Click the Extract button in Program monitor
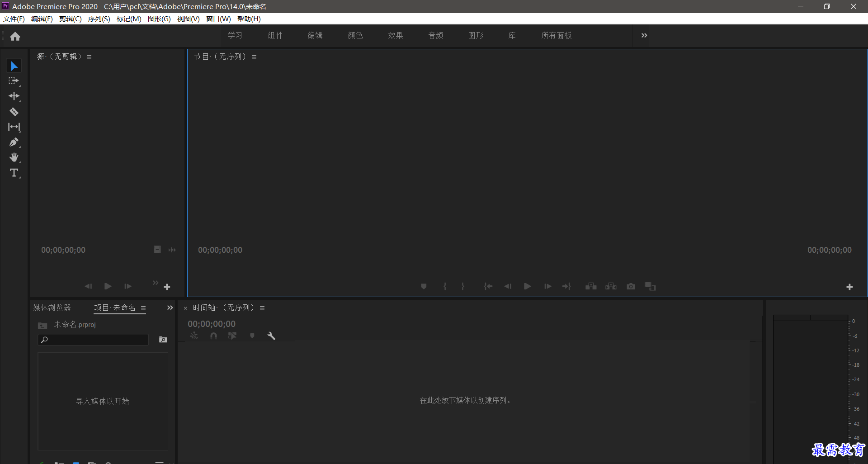 click(611, 286)
